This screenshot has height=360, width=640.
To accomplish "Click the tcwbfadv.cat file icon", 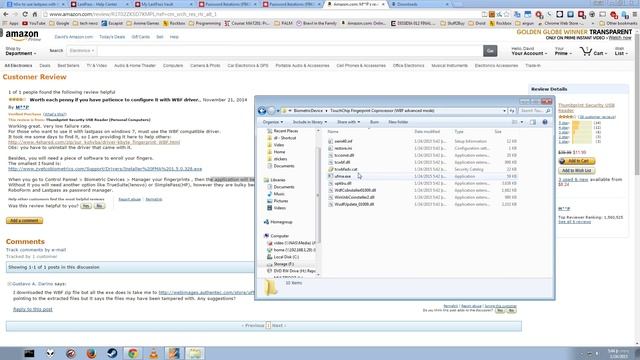I will pyautogui.click(x=331, y=169).
